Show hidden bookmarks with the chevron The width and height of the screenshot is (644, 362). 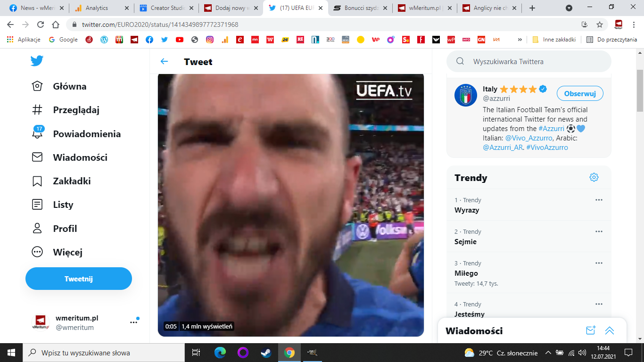(x=520, y=40)
